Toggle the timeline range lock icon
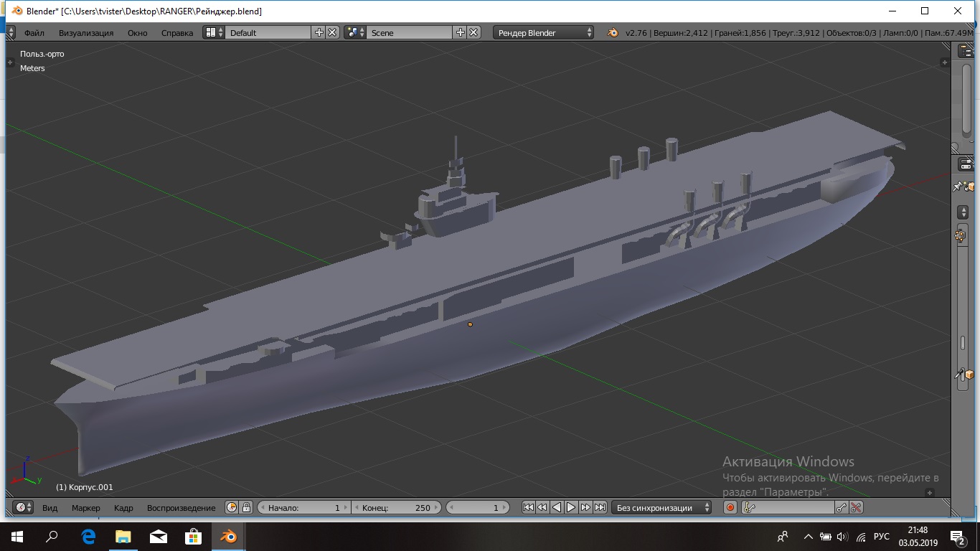Image resolution: width=980 pixels, height=551 pixels. pos(246,507)
